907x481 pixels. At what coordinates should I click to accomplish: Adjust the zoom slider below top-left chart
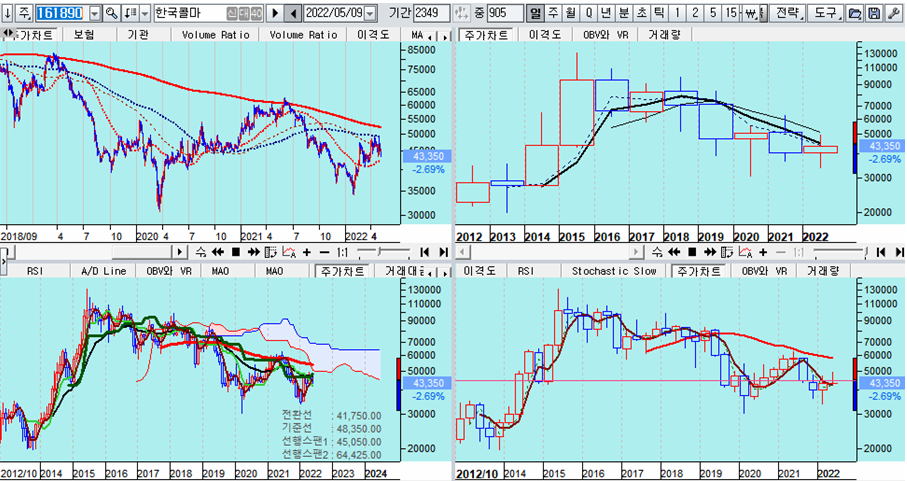[x=380, y=252]
